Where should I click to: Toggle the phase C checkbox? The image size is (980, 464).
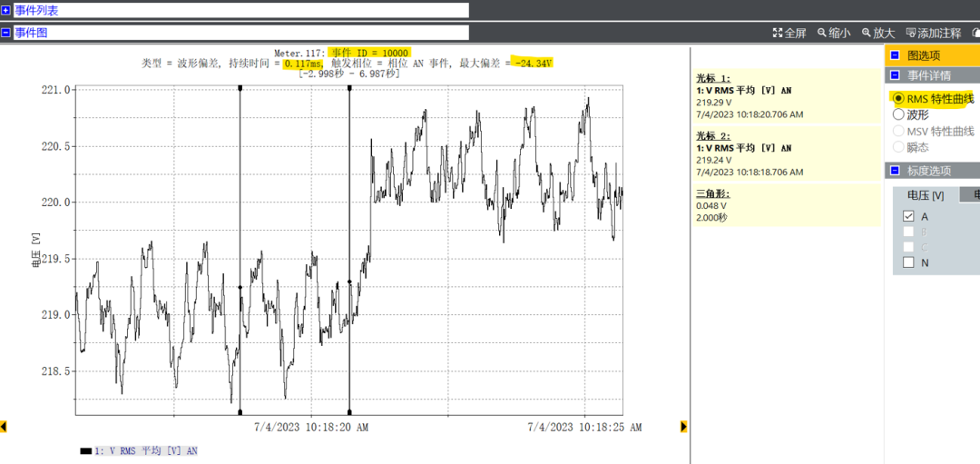[x=908, y=247]
